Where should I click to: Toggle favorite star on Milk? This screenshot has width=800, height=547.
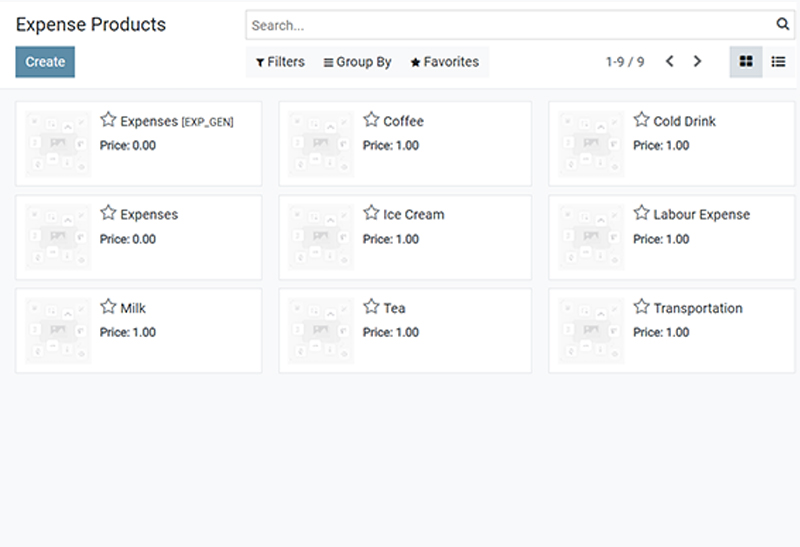click(108, 306)
